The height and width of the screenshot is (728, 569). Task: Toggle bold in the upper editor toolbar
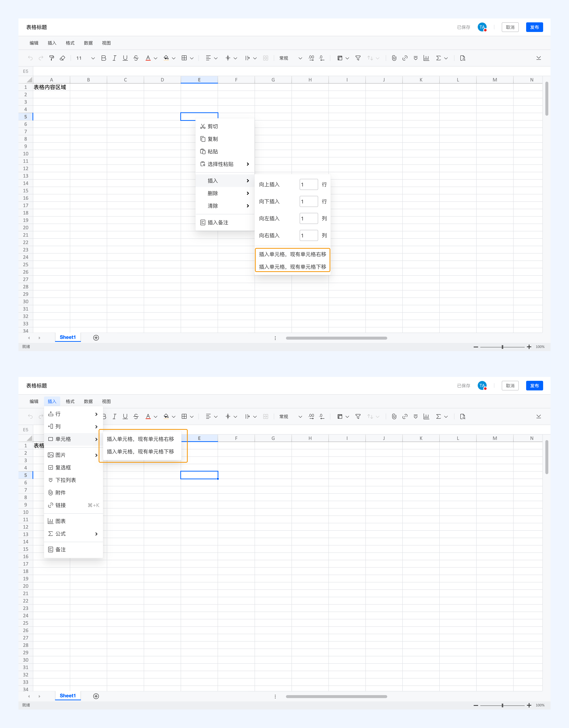coord(104,58)
